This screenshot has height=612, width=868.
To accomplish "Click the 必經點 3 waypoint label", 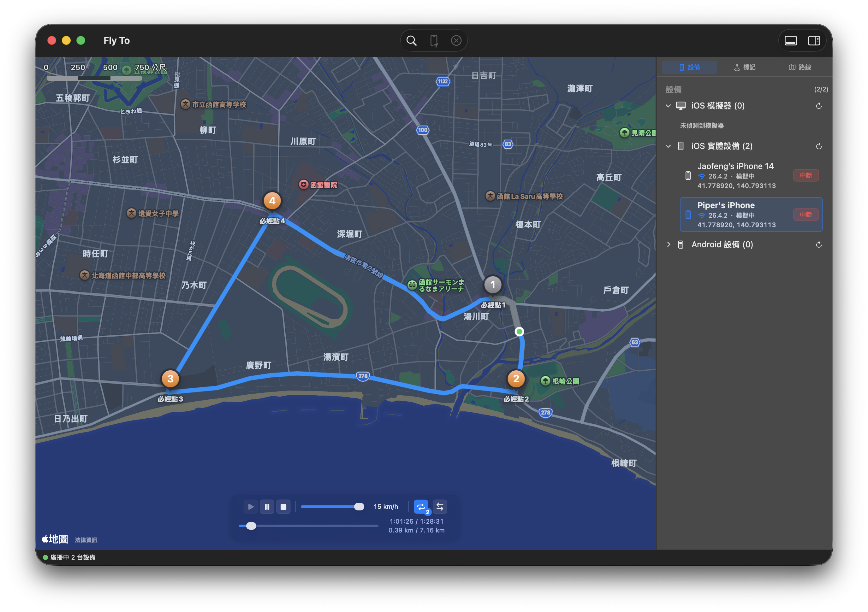I will pos(170,399).
